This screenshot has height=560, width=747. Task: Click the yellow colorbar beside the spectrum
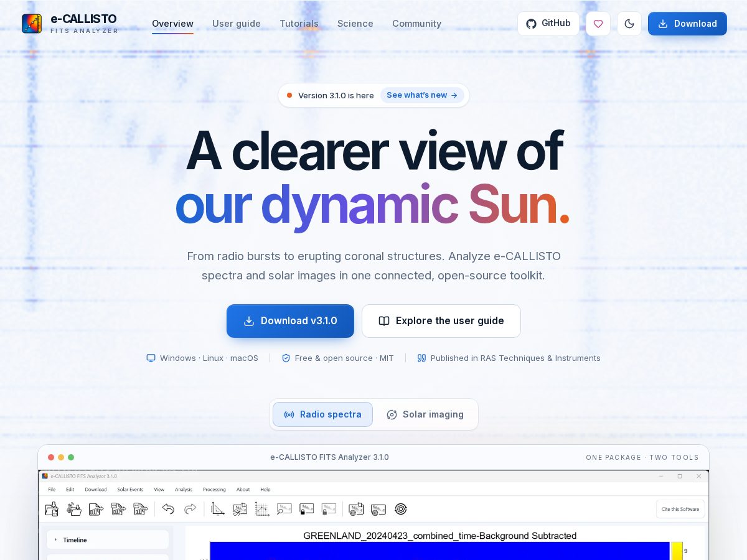(677, 551)
